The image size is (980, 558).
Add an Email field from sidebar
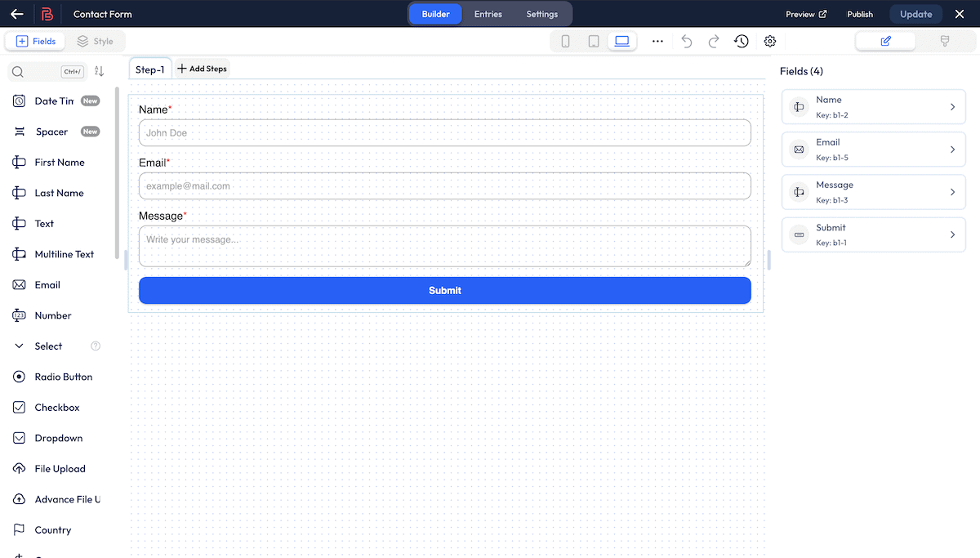[x=56, y=285]
